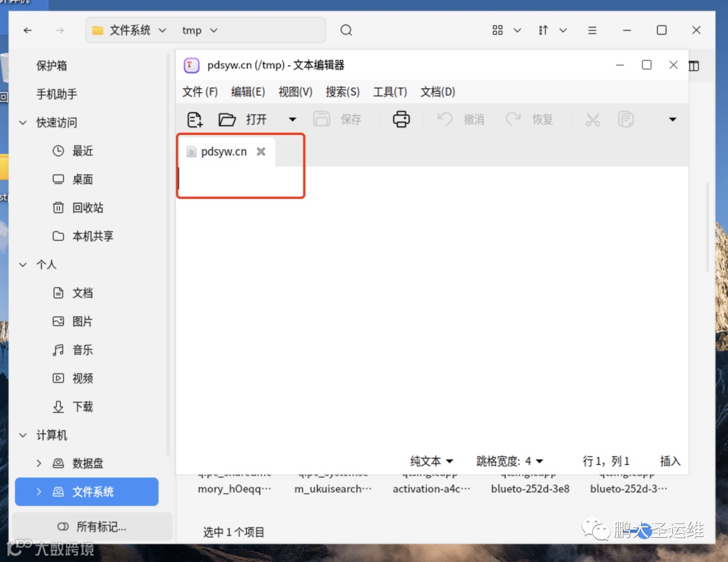Select the activation-a4c file
The width and height of the screenshot is (728, 562).
431,488
